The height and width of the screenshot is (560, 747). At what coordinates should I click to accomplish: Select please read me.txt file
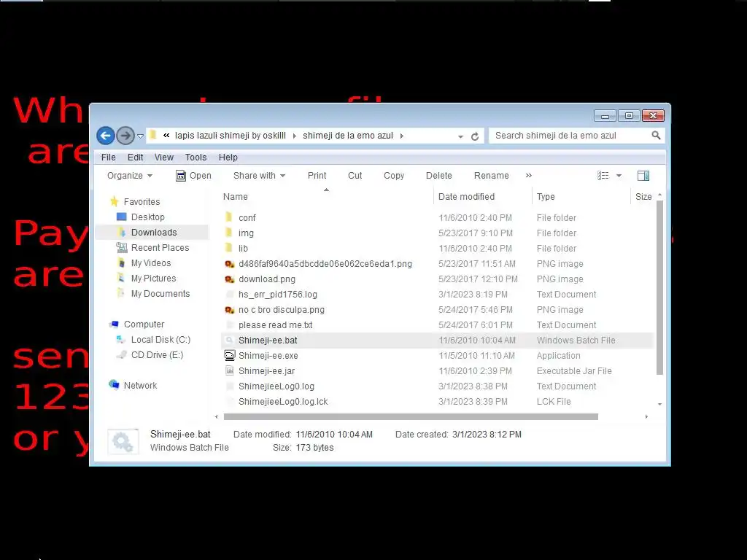(275, 324)
